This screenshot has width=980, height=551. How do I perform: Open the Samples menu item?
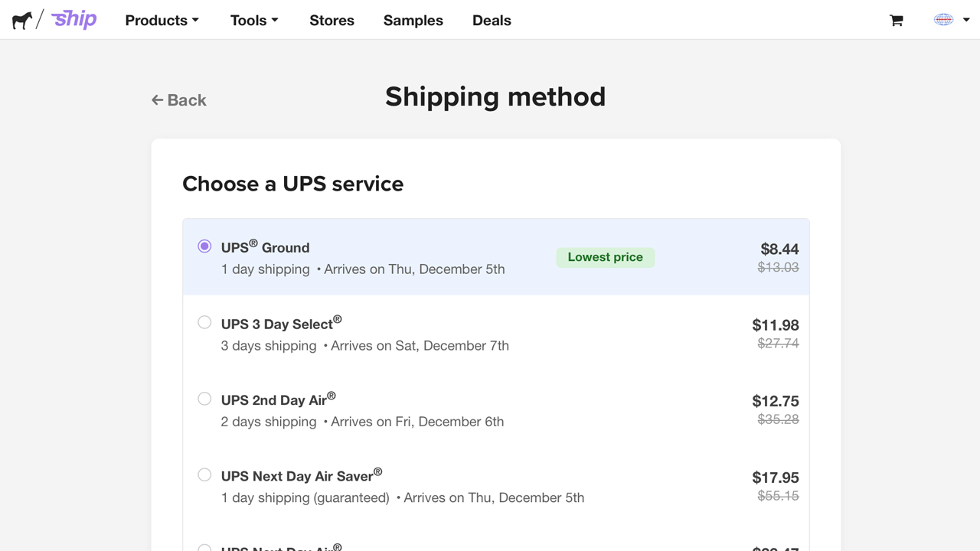click(x=413, y=21)
